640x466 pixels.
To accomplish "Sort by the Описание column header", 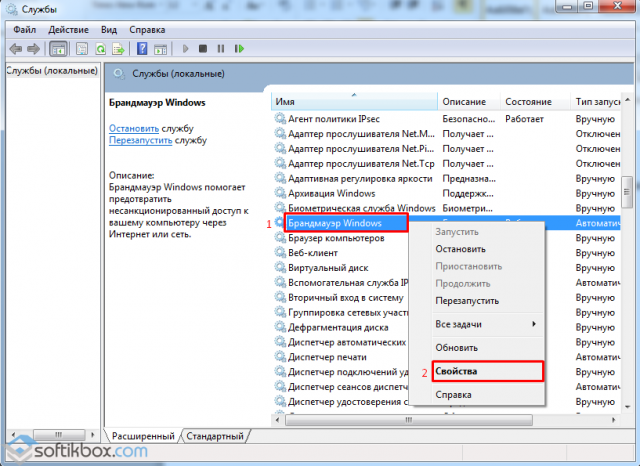I will click(469, 102).
